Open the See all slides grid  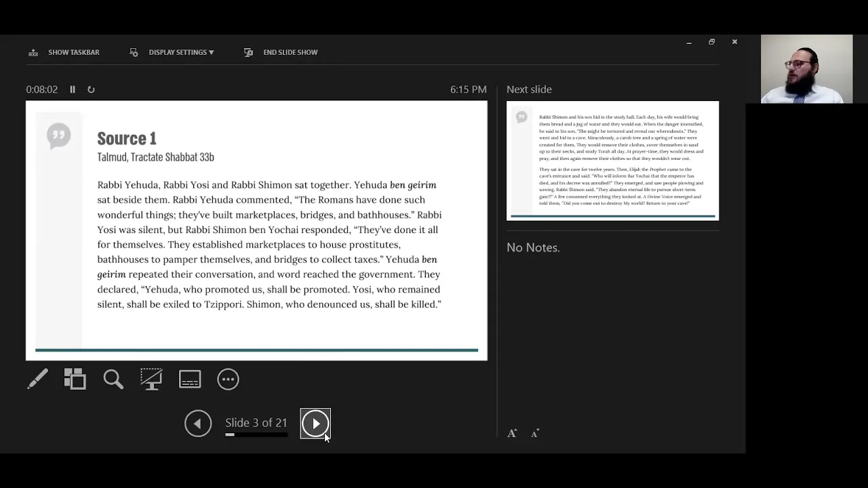click(75, 379)
